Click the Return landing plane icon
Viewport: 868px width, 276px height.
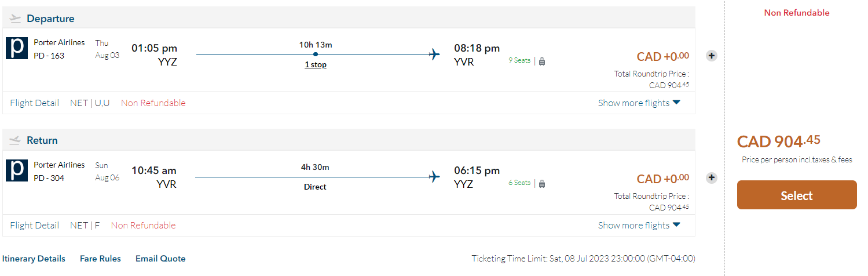(x=16, y=140)
